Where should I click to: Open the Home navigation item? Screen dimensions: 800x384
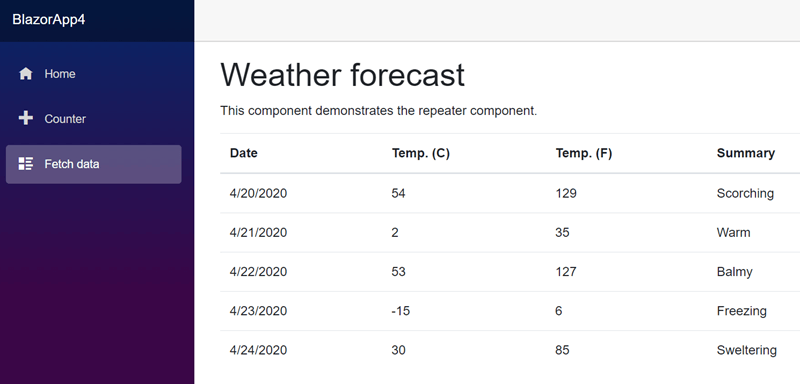click(93, 74)
